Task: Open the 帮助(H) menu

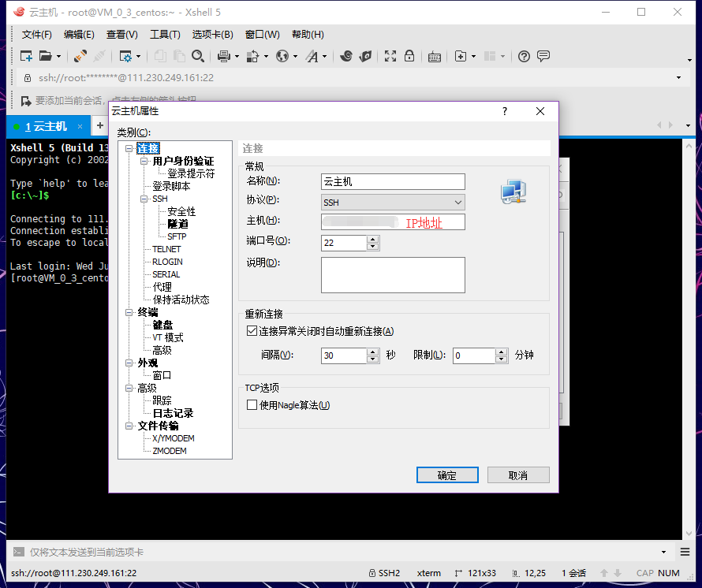Action: [x=308, y=35]
